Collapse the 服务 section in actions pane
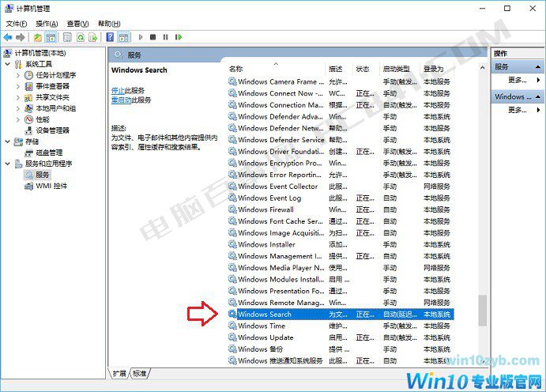 click(537, 66)
